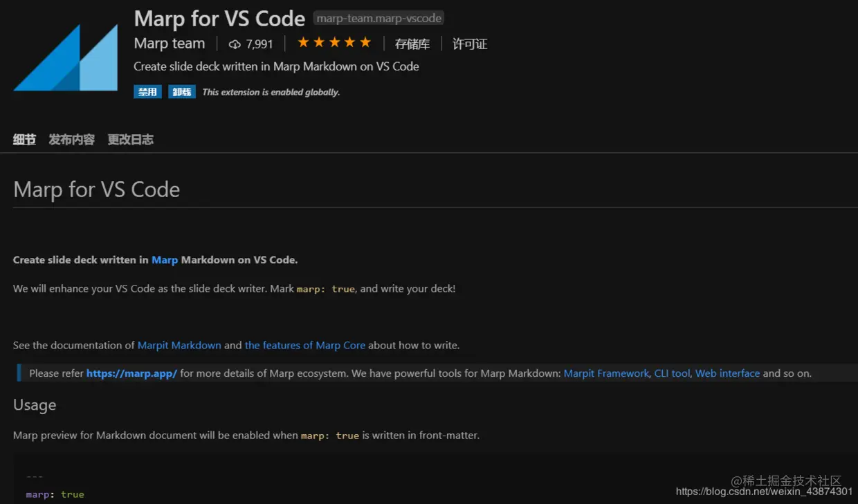Screen dimensions: 858x504
Task: Click the Create slide deck subtitle under publisher
Action: (x=276, y=66)
